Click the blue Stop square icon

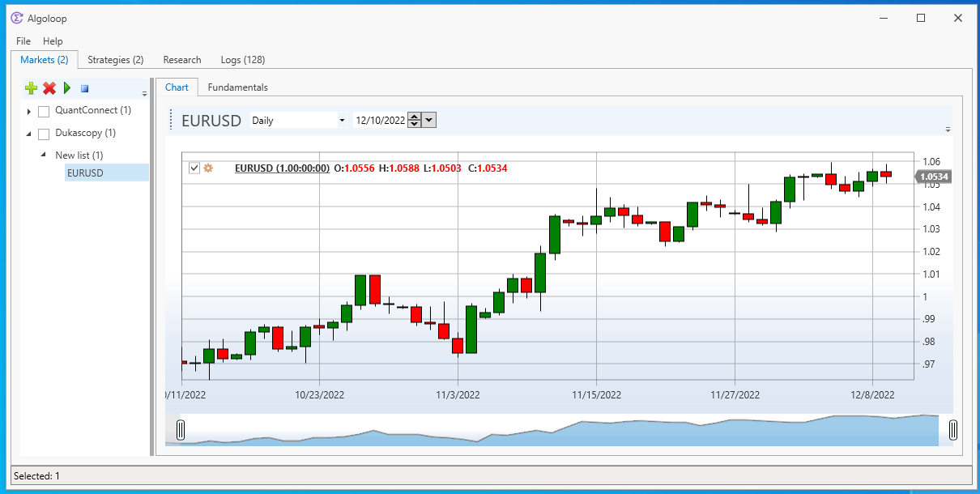pos(84,88)
